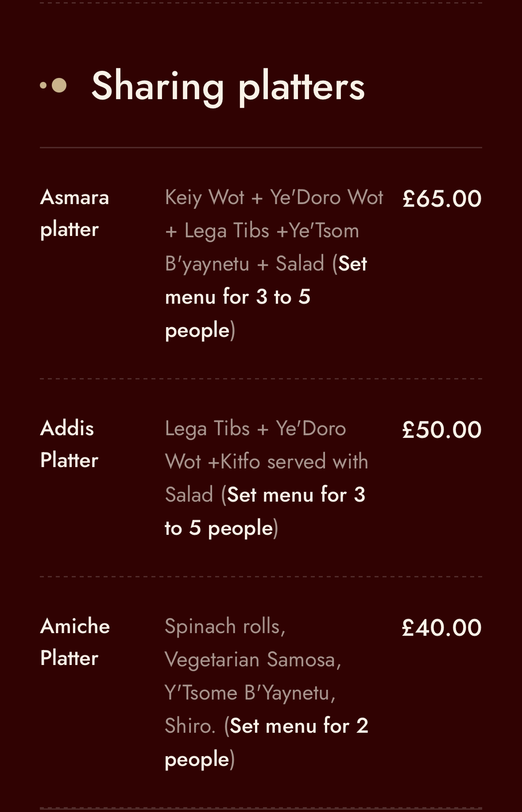
Task: Select the Addis Platter item name
Action: [69, 444]
